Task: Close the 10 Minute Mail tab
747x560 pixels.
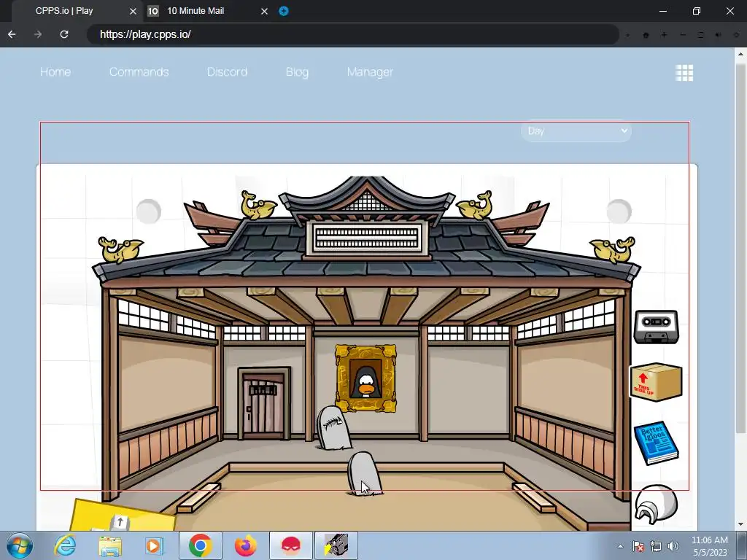Action: coord(264,11)
